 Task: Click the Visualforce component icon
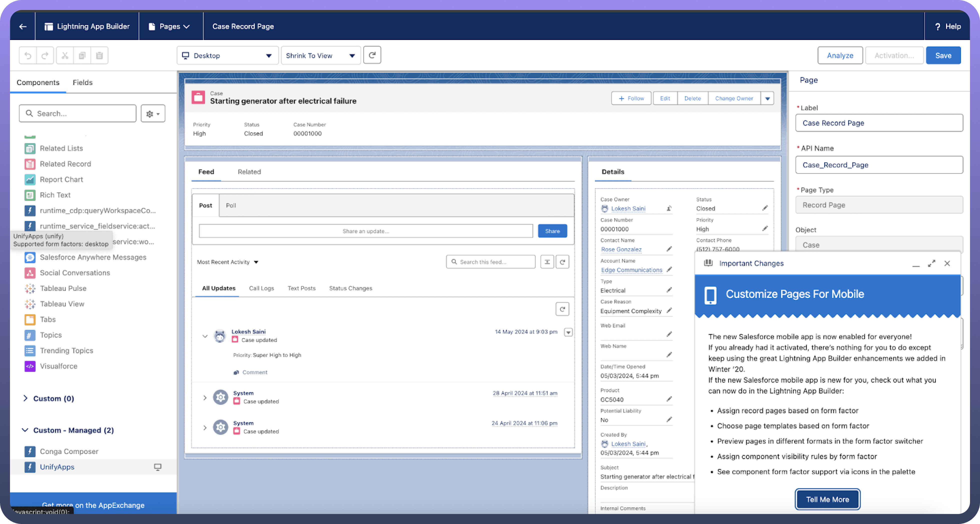[x=30, y=366]
